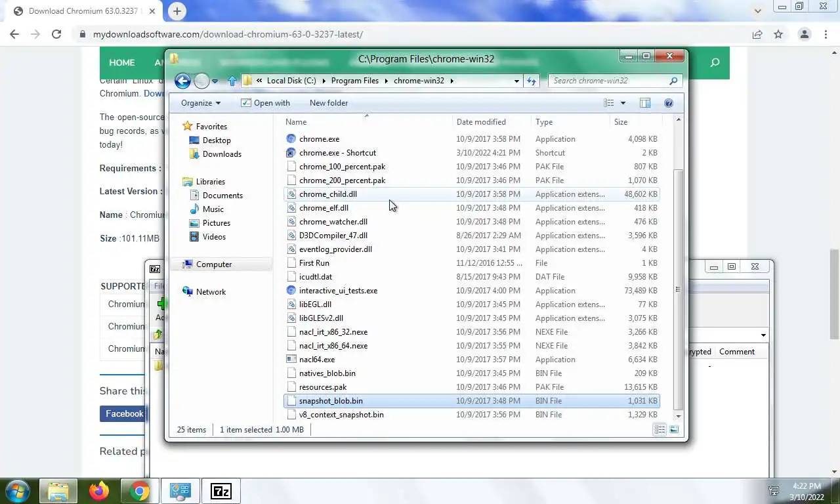Sort files by Type column header
Image resolution: width=840 pixels, height=504 pixels.
pos(571,121)
